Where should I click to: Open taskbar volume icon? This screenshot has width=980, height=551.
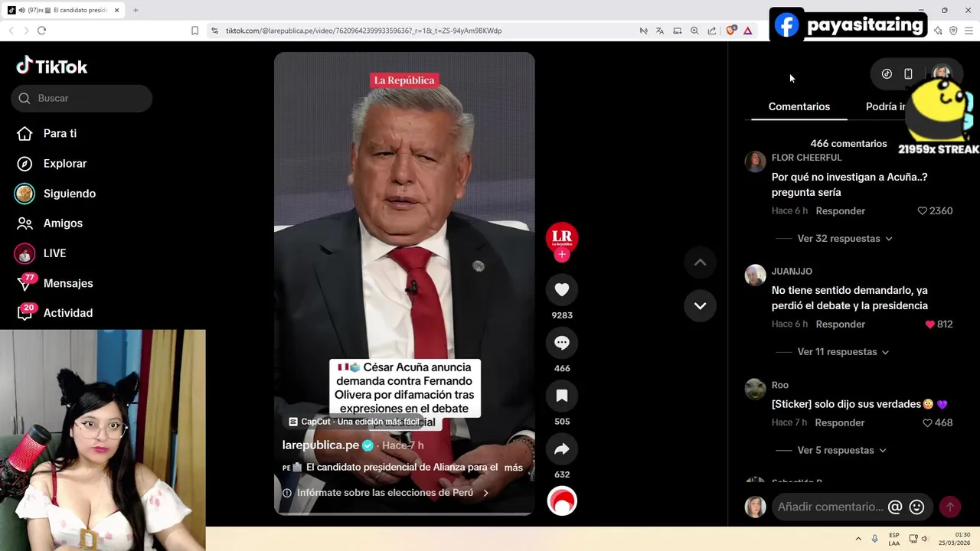point(925,539)
